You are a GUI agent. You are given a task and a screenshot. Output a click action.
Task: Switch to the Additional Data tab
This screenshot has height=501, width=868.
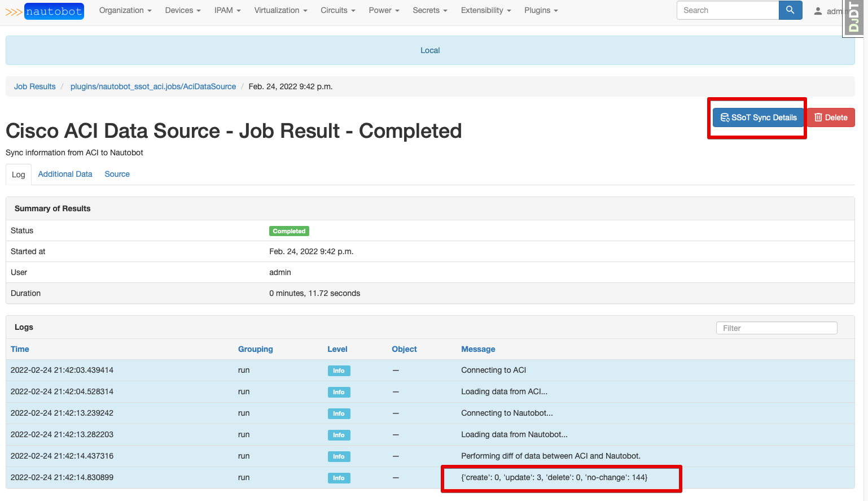tap(65, 174)
